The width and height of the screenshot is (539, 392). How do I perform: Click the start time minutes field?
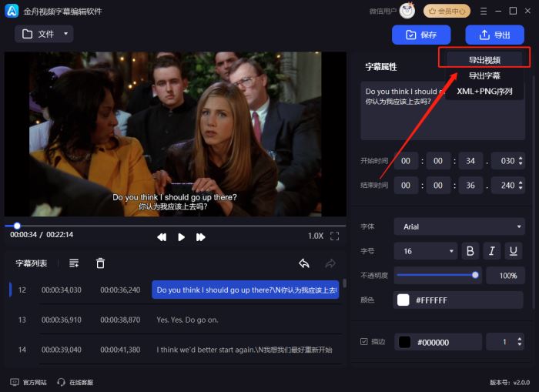[438, 161]
